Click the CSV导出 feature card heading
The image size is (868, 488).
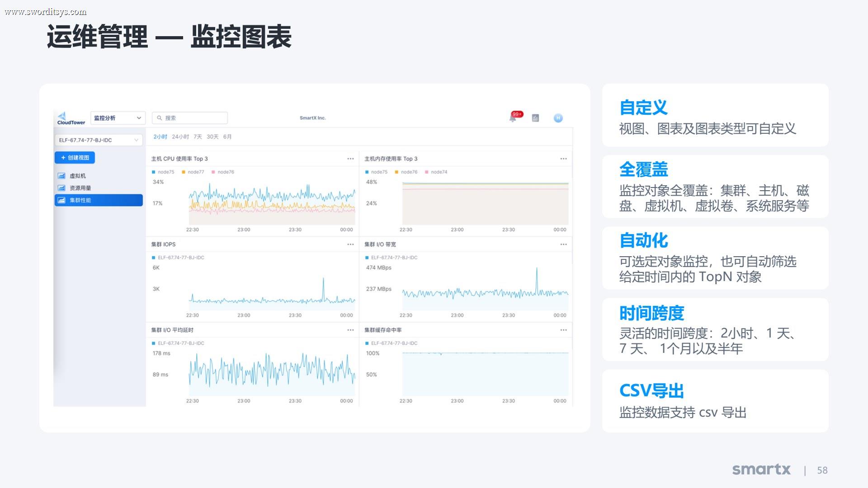[x=651, y=390]
